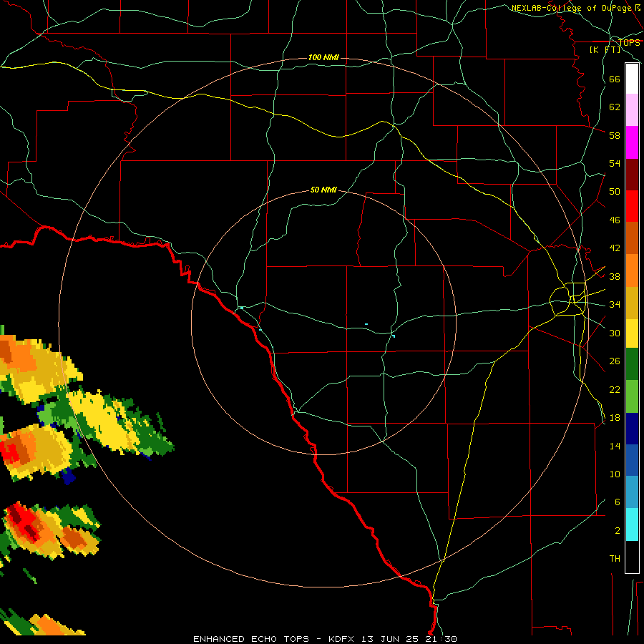The width and height of the screenshot is (644, 644).
Task: Click the dark orange 42-46 kft legend swatch
Action: point(632,238)
